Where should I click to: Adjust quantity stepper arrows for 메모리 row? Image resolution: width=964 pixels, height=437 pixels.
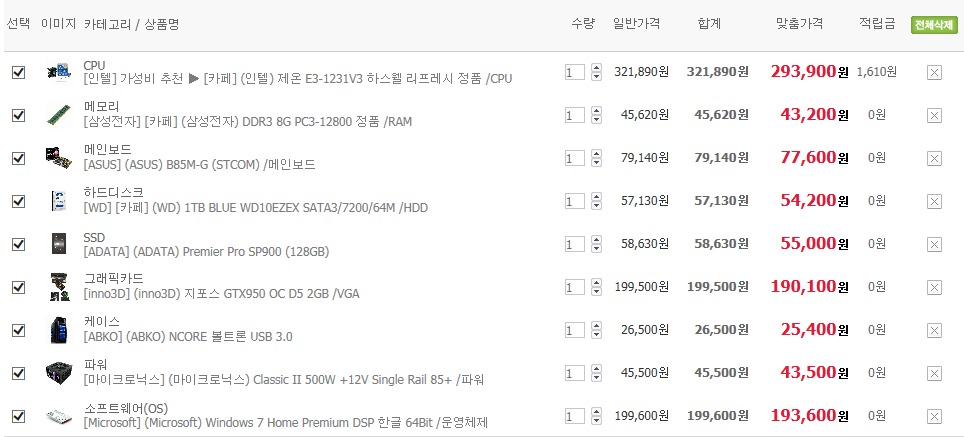point(596,116)
